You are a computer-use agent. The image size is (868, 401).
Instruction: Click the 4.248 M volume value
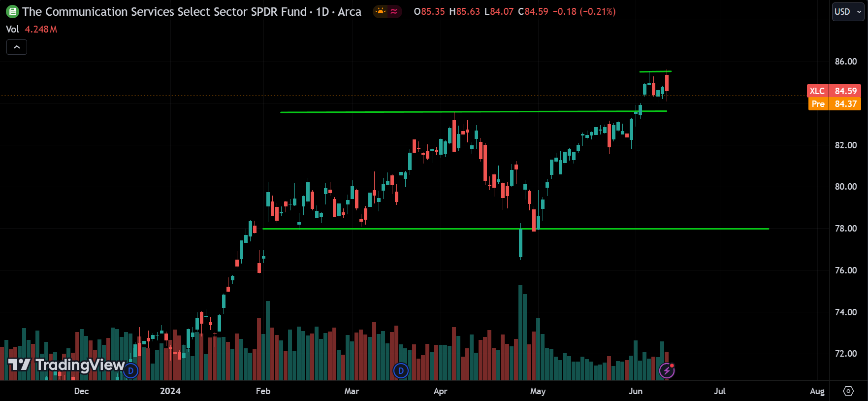[x=41, y=29]
